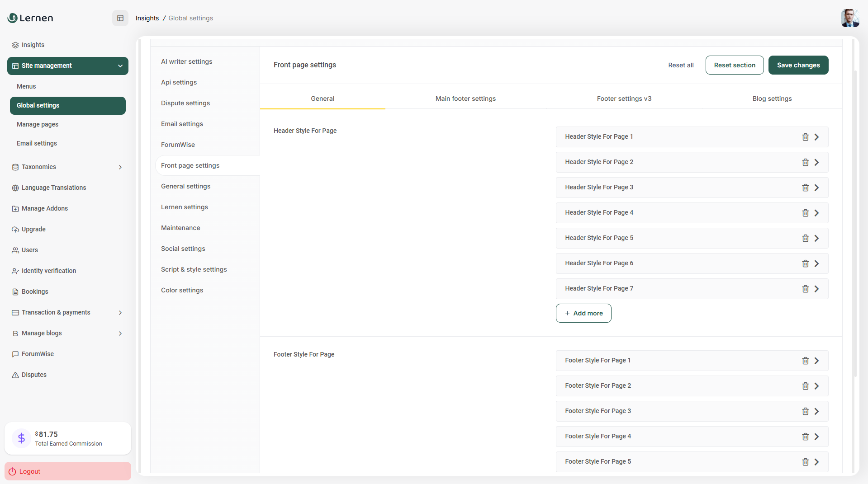Viewport: 868px width, 484px height.
Task: Collapse the sidebar using the panel icon
Action: [120, 18]
